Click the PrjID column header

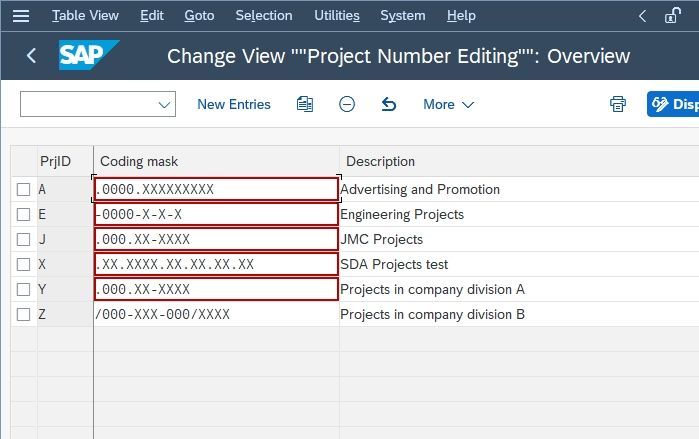point(65,161)
